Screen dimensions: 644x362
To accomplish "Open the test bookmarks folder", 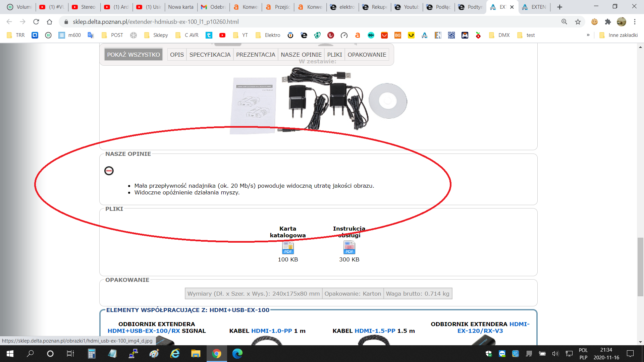I will pos(526,35).
